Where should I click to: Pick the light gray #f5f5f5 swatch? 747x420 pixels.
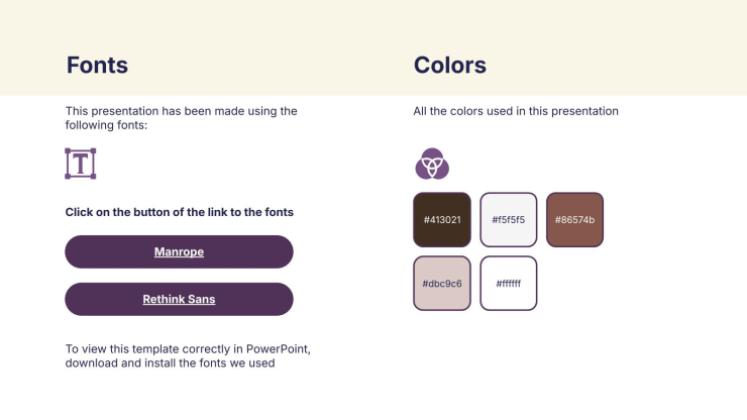click(508, 219)
